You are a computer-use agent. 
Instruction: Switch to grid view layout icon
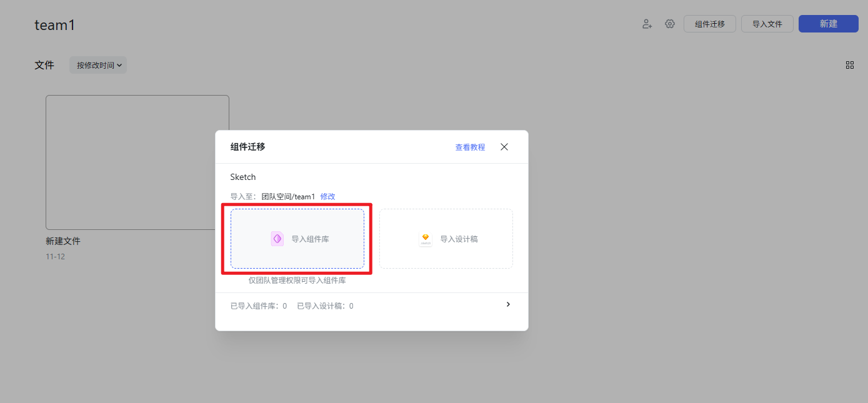click(x=849, y=64)
